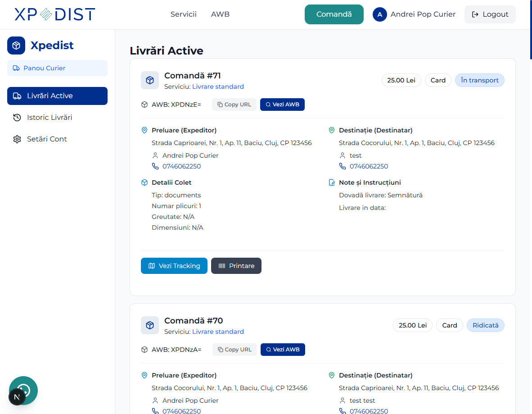532x414 pixels.
Task: Click the Card badge of Comandă #71
Action: (x=438, y=80)
